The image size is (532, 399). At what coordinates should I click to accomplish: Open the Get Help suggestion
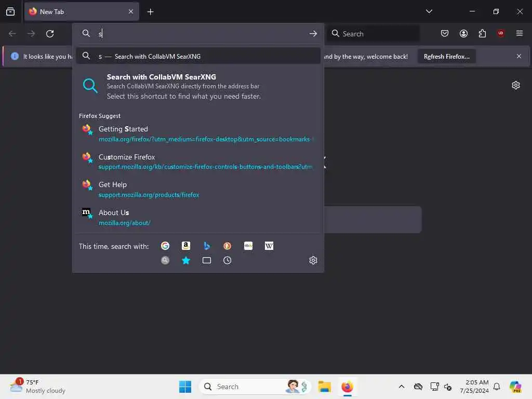pyautogui.click(x=198, y=189)
